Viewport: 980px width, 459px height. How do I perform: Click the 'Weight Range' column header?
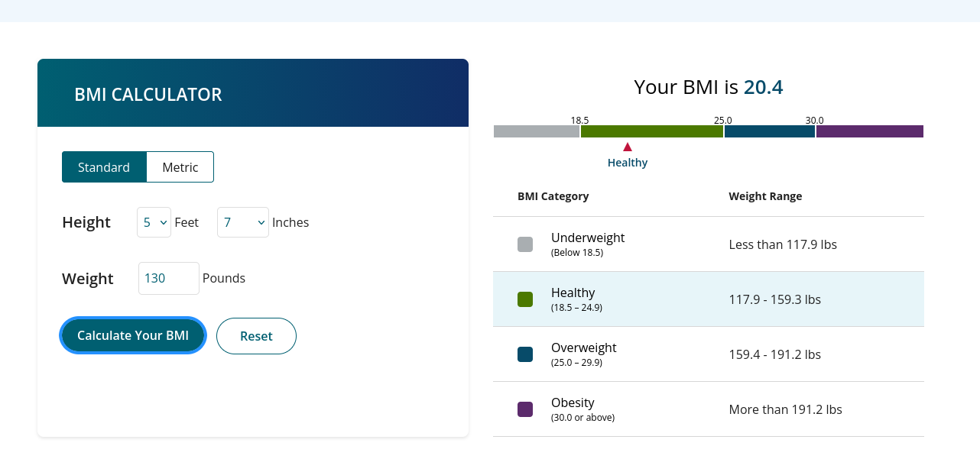click(x=765, y=196)
